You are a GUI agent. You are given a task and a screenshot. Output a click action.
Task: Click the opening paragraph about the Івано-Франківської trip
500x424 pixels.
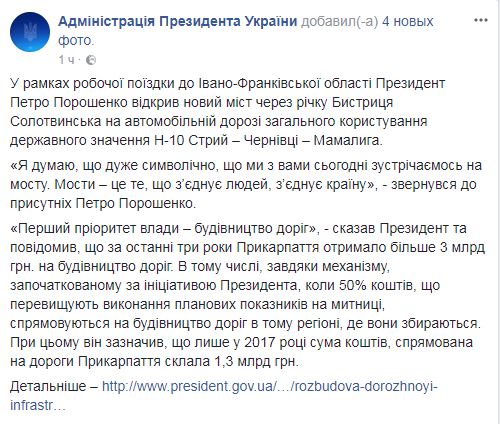click(x=228, y=112)
